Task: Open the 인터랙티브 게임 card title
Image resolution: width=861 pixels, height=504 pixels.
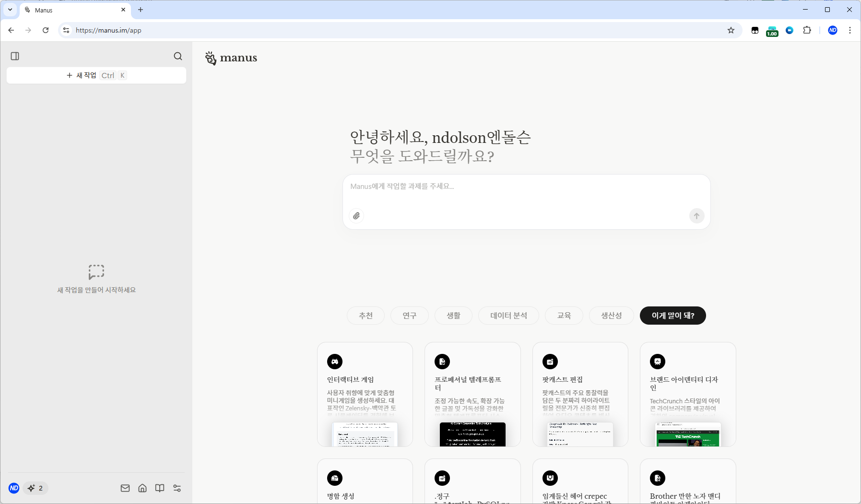Action: [350, 380]
